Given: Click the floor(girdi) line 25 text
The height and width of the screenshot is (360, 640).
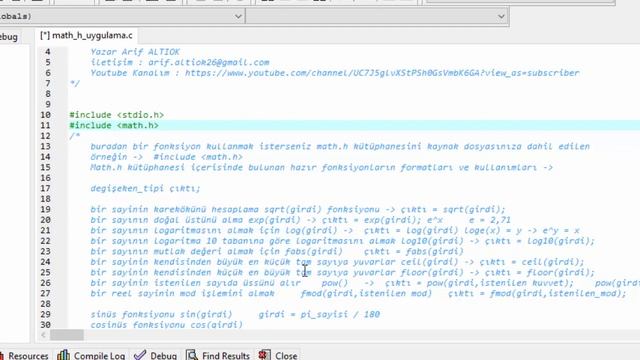Looking at the screenshot, I should pos(342,272).
